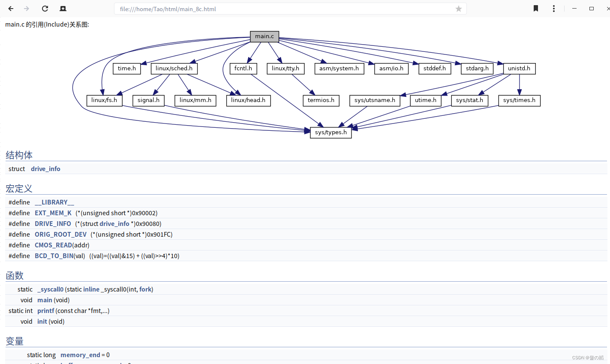Open the sys/utsname.h graph node
Viewport: 610px width, 364px height.
pyautogui.click(x=375, y=100)
